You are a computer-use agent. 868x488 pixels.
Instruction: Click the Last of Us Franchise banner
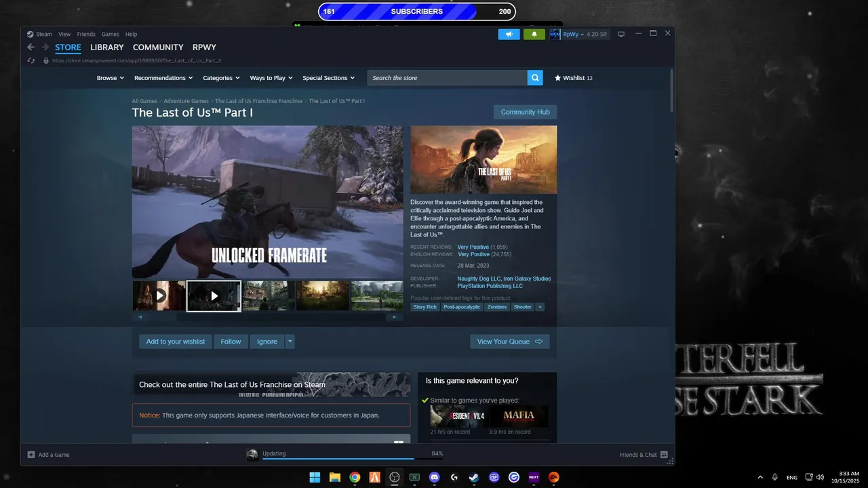pos(271,384)
